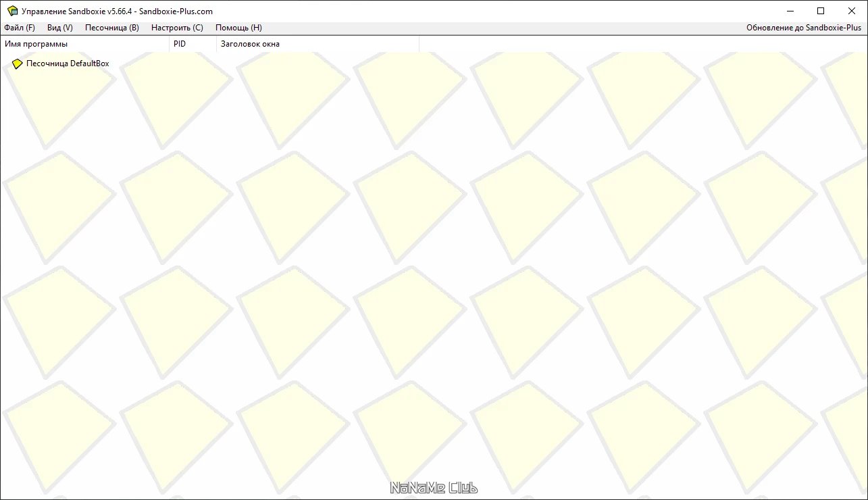Viewport: 868px width, 500px height.
Task: Click the Sandboxie app icon in title bar
Action: [x=11, y=11]
